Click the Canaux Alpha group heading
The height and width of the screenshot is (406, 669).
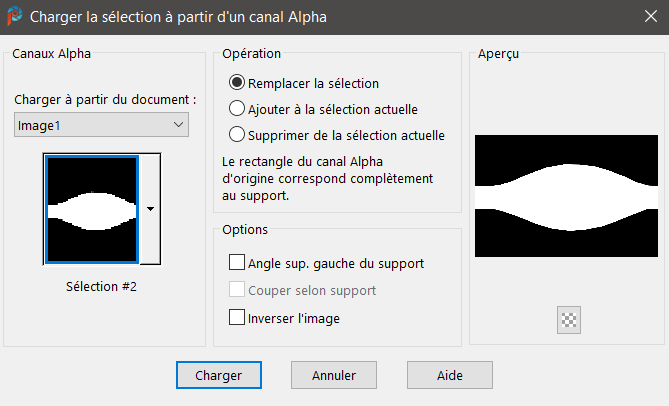(x=52, y=54)
